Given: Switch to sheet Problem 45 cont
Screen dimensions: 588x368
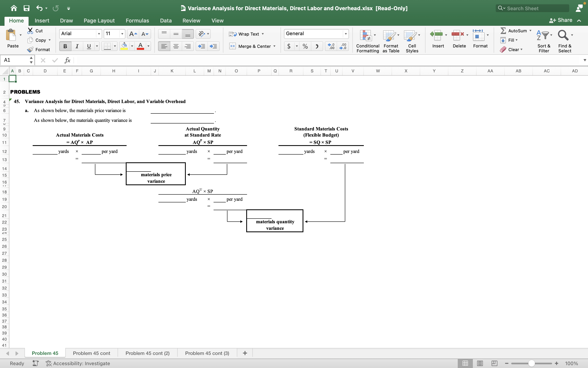Looking at the screenshot, I should click(92, 353).
